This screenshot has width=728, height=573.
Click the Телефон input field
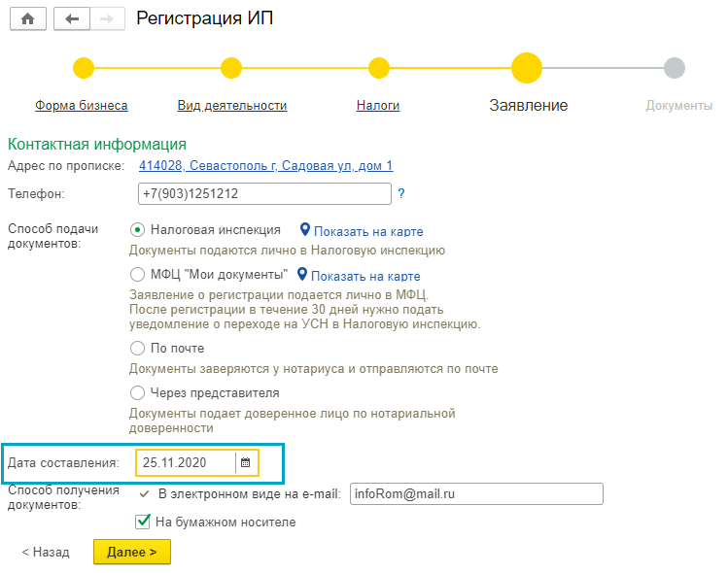coord(264,194)
